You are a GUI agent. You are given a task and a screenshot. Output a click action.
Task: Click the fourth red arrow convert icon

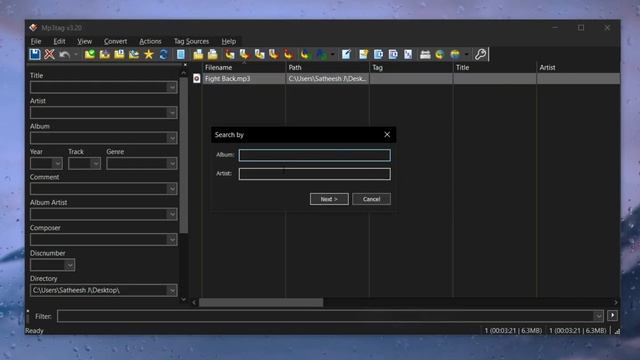[274, 54]
